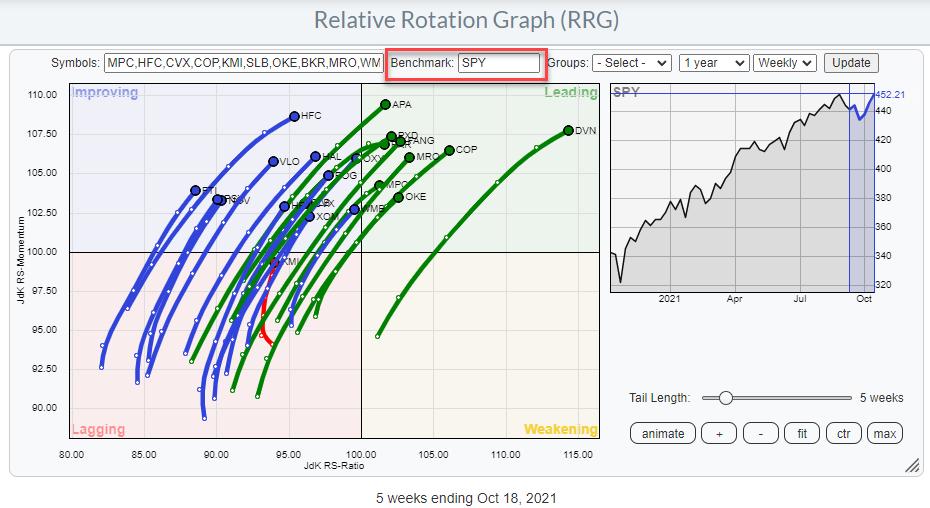930x508 pixels.
Task: Click the Symbols list input field
Action: [x=243, y=63]
